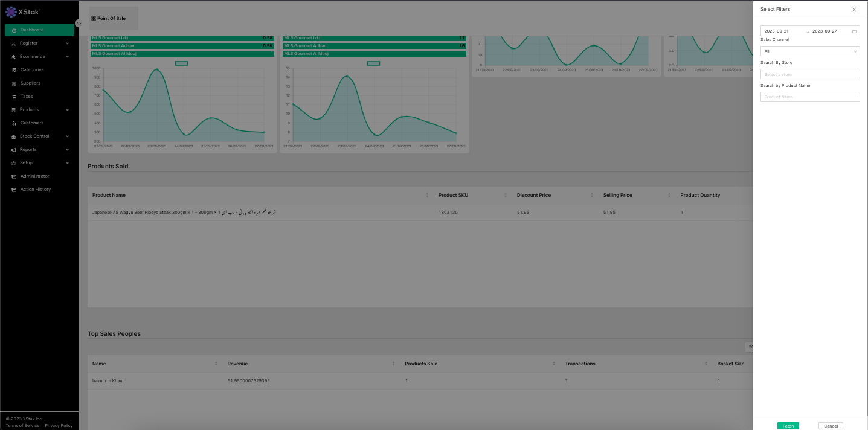The height and width of the screenshot is (430, 868).
Task: Open the Reports menu item
Action: tap(28, 150)
